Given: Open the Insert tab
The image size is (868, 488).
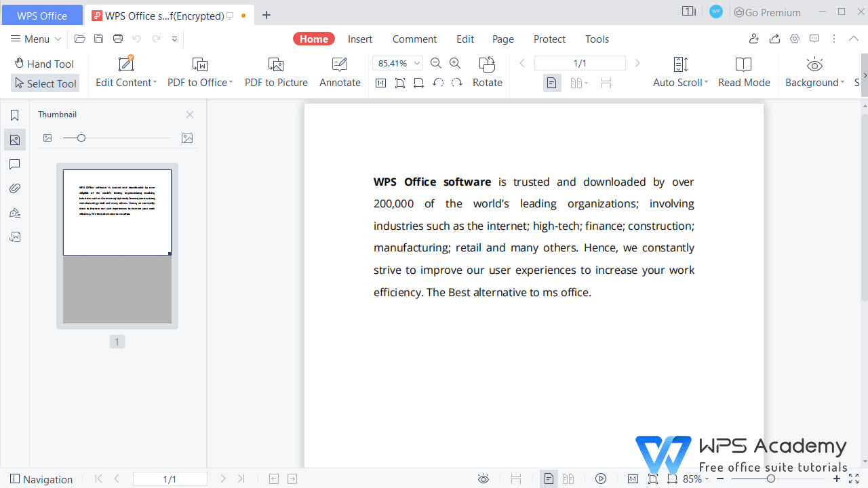Looking at the screenshot, I should coord(360,39).
